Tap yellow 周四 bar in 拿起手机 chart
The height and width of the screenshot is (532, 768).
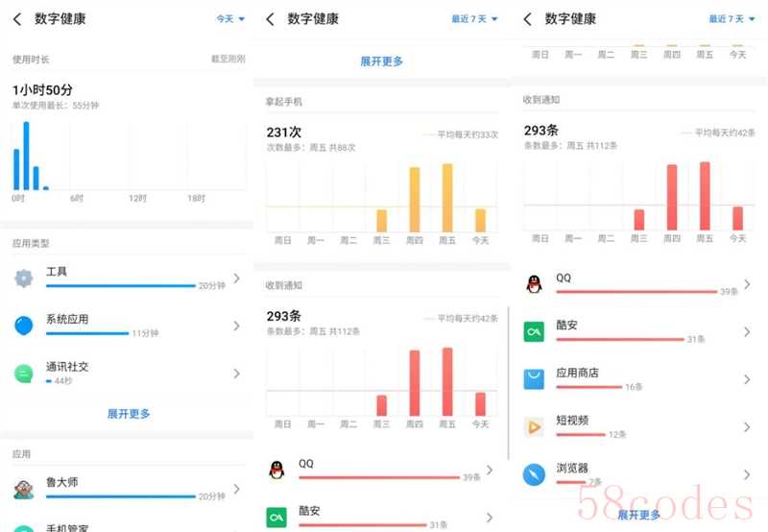415,200
